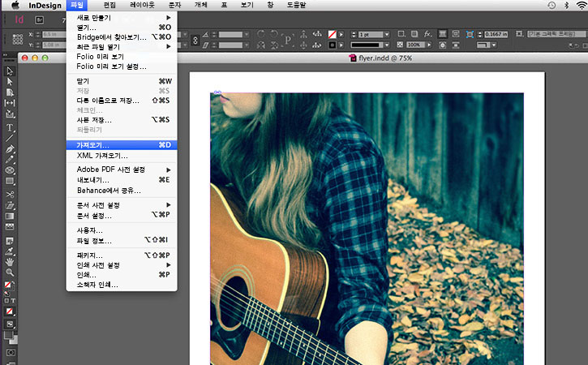
Task: Open the 보기 menu
Action: [247, 5]
